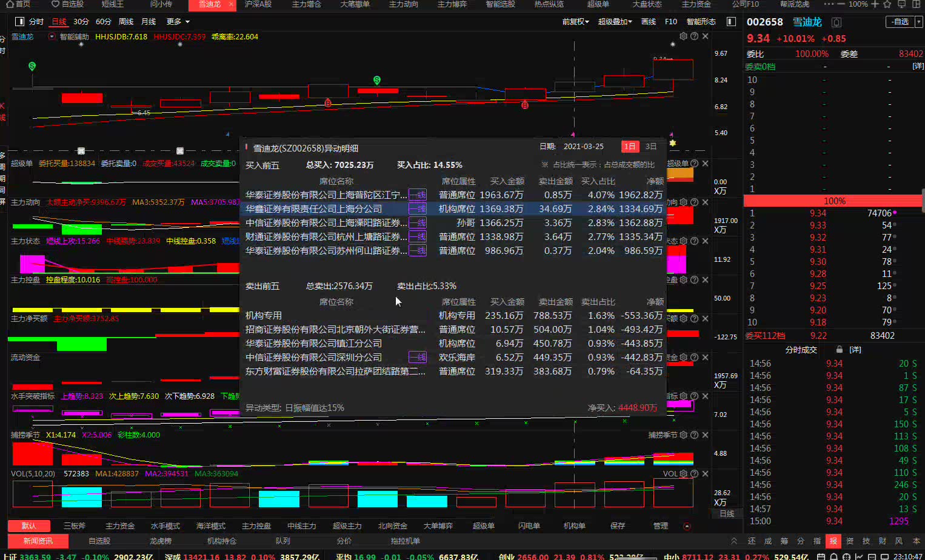Screen dimensions: 925x560
Task: Open the -自选 dropdown arrow
Action: [918, 22]
